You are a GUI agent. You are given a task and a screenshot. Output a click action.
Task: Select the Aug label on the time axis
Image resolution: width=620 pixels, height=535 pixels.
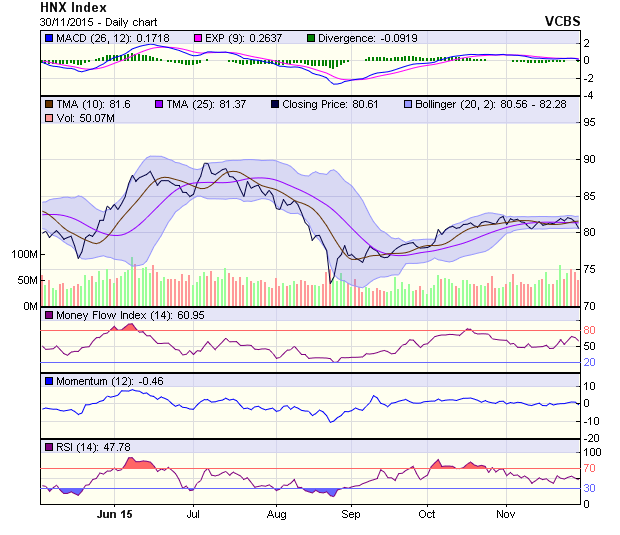pos(277,514)
